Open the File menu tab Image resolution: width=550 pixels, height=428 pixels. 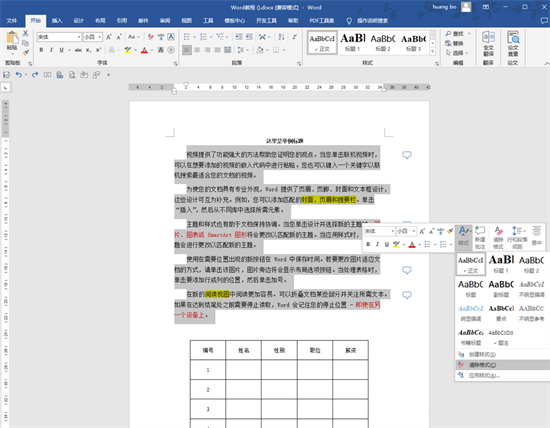coord(12,21)
